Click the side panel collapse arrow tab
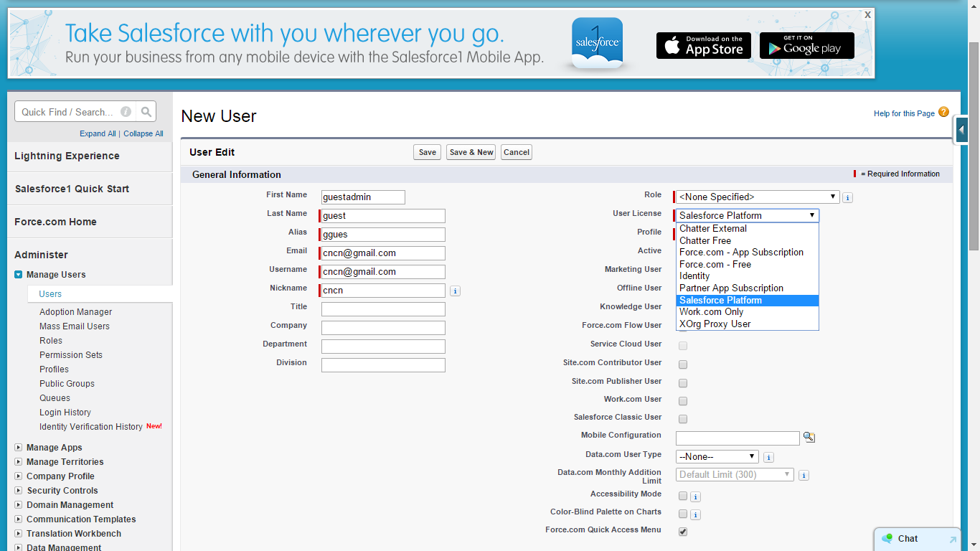Screen dimensions: 980x551 961,130
